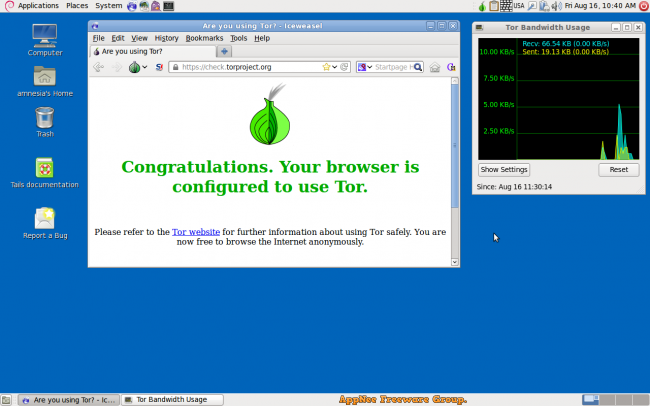The image size is (650, 406).
Task: Launch the mail client icon in top panel
Action: coord(144,6)
